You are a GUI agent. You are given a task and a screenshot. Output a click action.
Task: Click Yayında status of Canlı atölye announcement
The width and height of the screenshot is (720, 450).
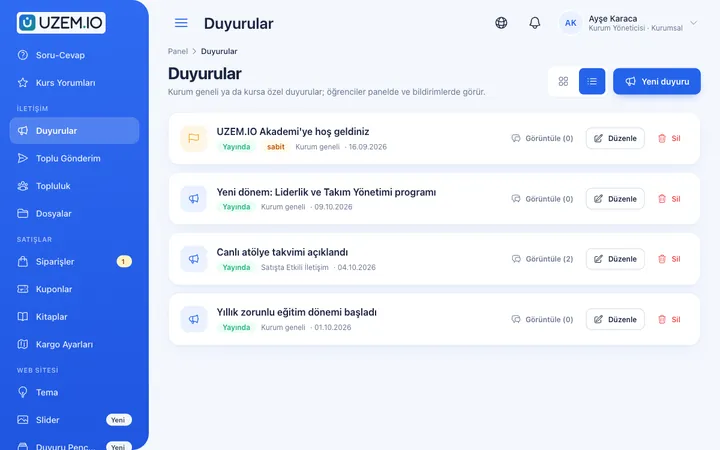[x=236, y=267]
